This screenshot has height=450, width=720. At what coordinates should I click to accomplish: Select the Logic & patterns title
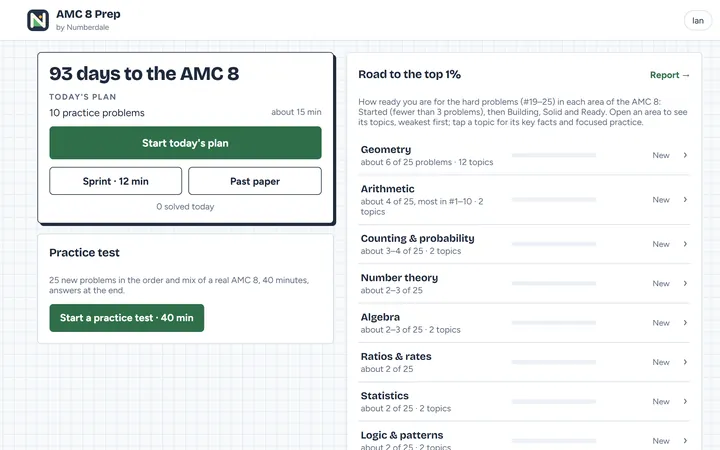[402, 435]
